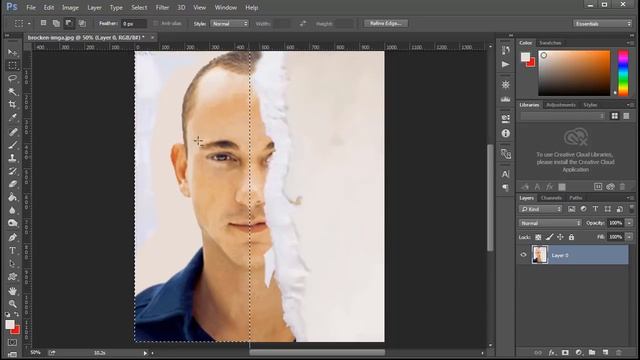The height and width of the screenshot is (360, 640).
Task: Choose Subtract from selection mode
Action: (x=69, y=23)
